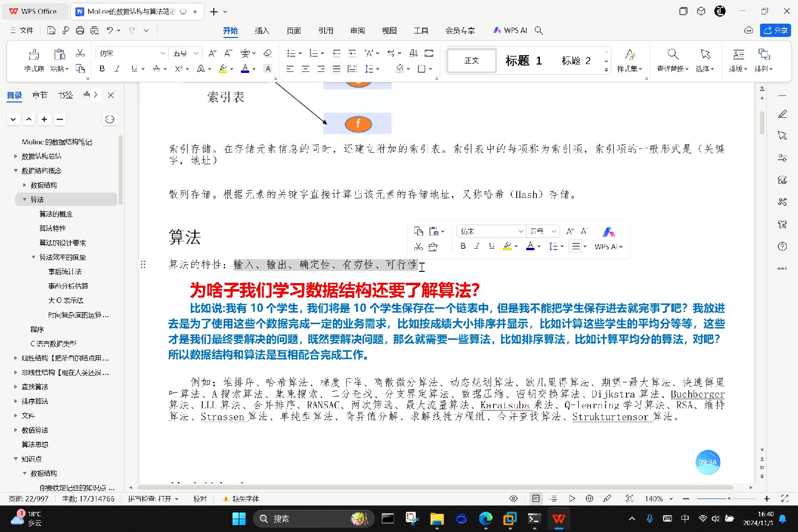Toggle Italic in the ribbon
Screen dimensions: 798x532
tap(117, 68)
